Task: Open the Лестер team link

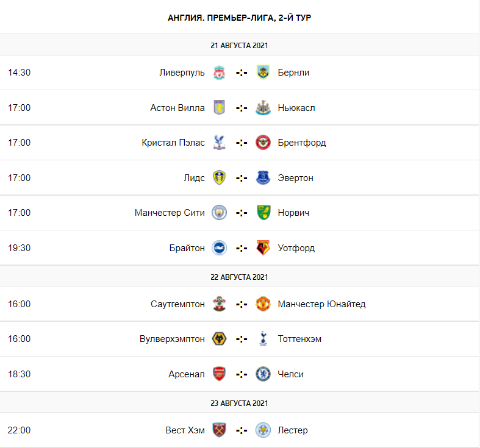Action: (x=293, y=430)
